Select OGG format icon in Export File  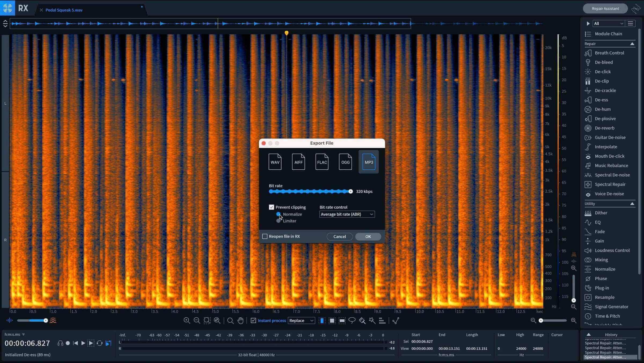coord(345,162)
